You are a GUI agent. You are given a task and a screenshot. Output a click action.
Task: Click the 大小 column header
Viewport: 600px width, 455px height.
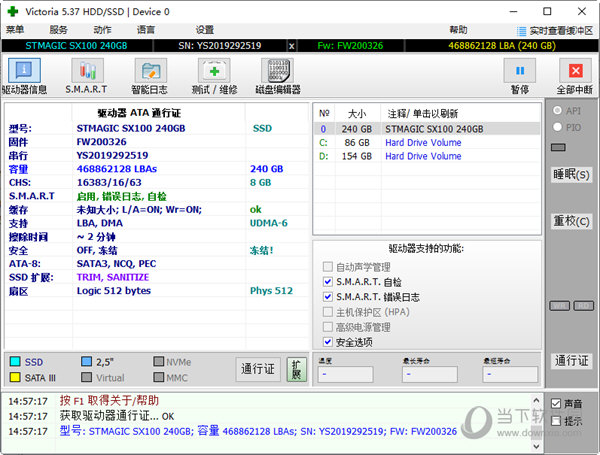(x=357, y=113)
